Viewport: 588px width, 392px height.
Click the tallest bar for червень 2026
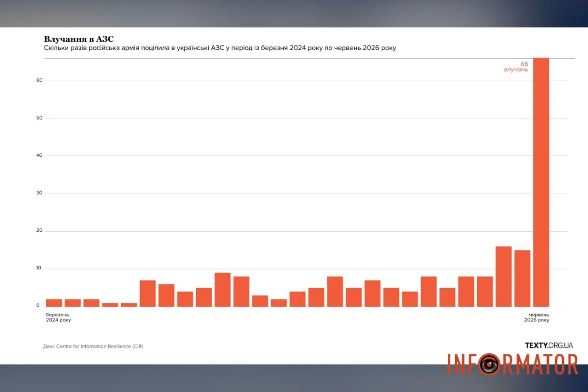pos(541,182)
